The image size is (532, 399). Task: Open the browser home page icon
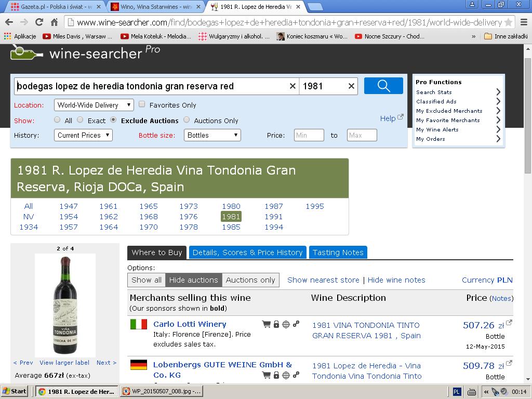[x=54, y=22]
